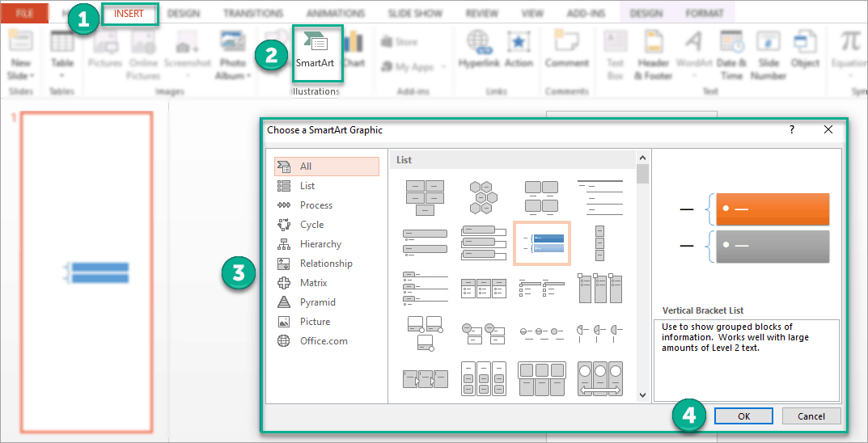Open the FORMAT contextual tab

pyautogui.click(x=704, y=14)
